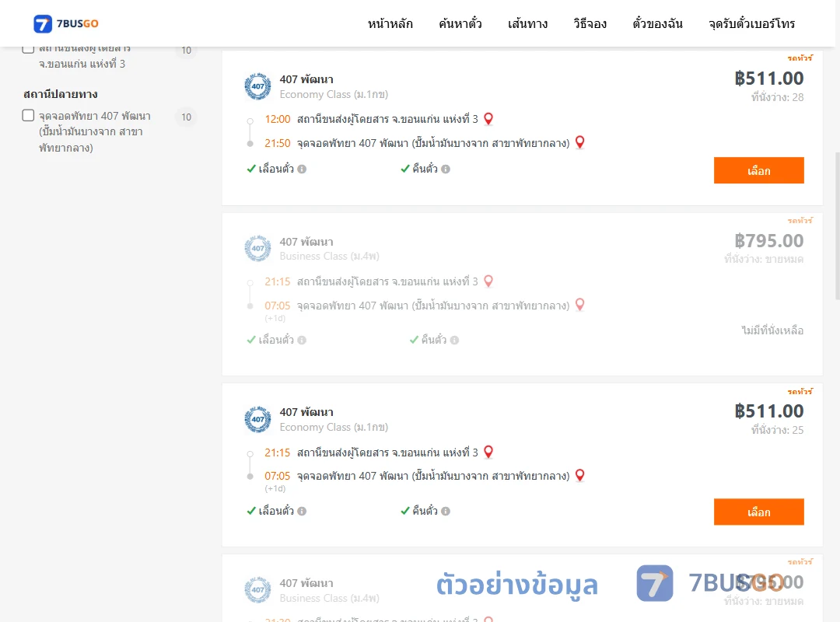Click ที่นั่งว่าง: 28 seat count
The height and width of the screenshot is (622, 840).
coord(777,97)
